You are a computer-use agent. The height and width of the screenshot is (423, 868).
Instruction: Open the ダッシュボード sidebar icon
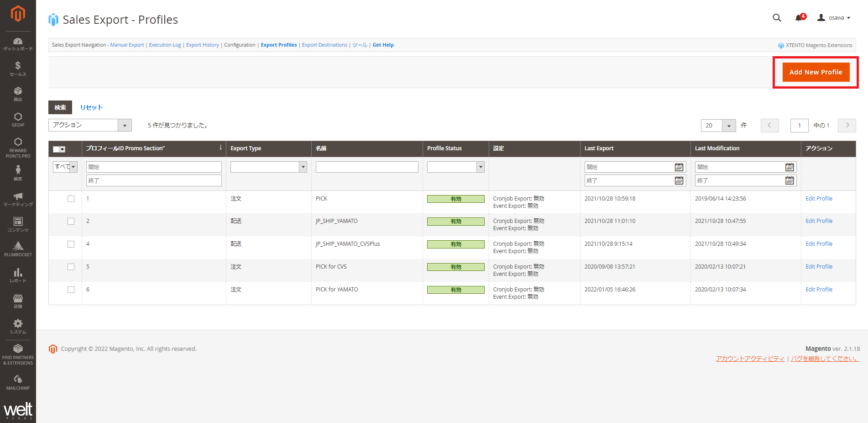pos(18,43)
